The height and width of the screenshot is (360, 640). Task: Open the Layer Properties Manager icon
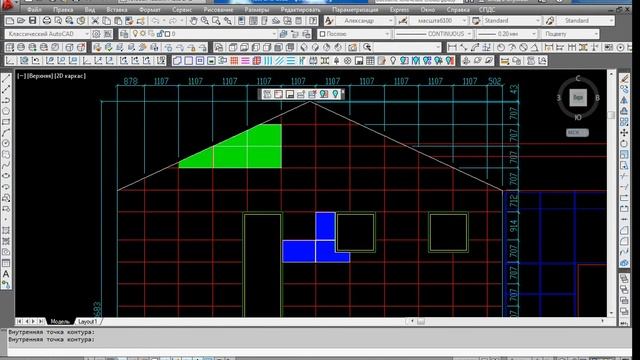coord(124,34)
